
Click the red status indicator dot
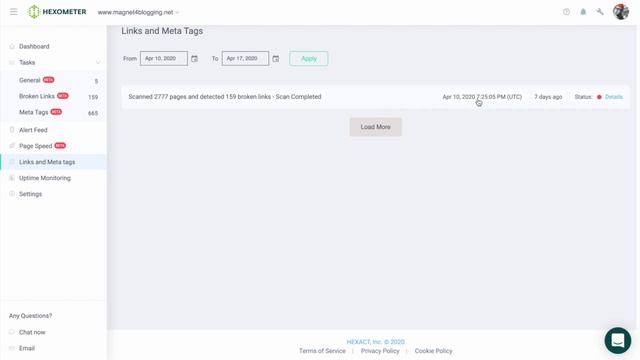pos(599,97)
